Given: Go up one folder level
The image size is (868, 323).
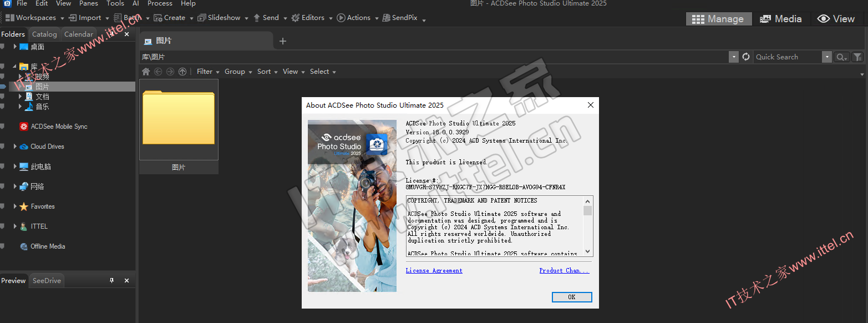Looking at the screenshot, I should pyautogui.click(x=182, y=72).
